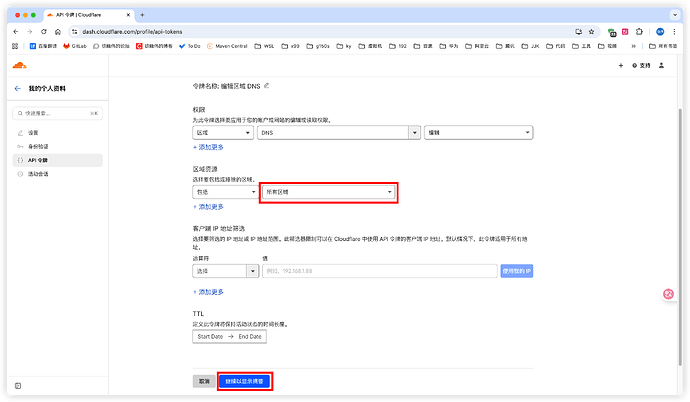Go to 身份验证 in the sidebar
Viewport: 690px width, 402px height.
39,146
